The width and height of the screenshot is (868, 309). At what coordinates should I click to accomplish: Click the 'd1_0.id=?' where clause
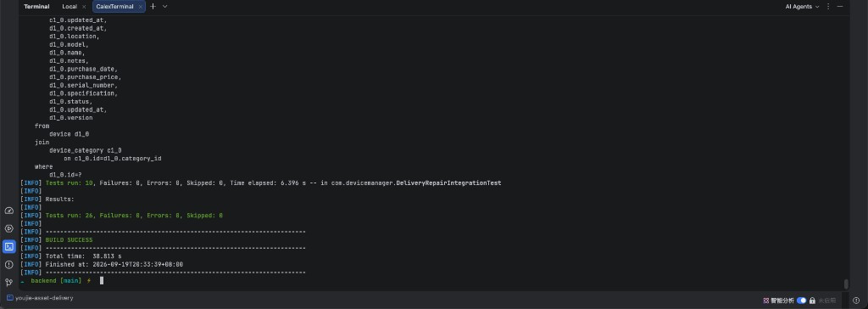click(x=65, y=175)
